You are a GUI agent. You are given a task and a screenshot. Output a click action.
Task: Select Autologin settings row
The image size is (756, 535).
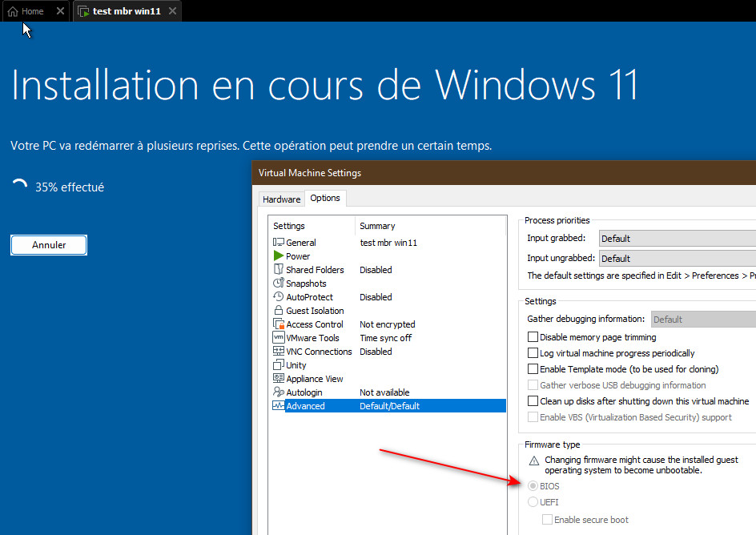click(x=389, y=392)
